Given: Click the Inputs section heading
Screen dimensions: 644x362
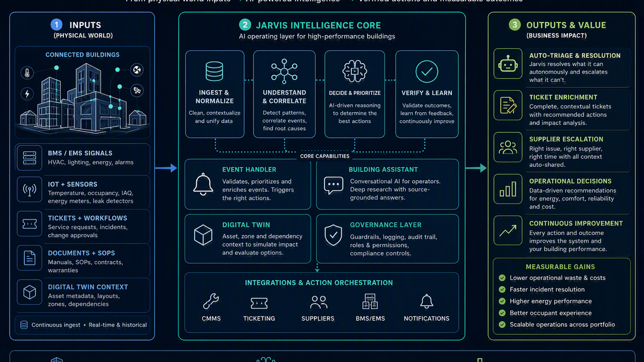Looking at the screenshot, I should tap(85, 25).
